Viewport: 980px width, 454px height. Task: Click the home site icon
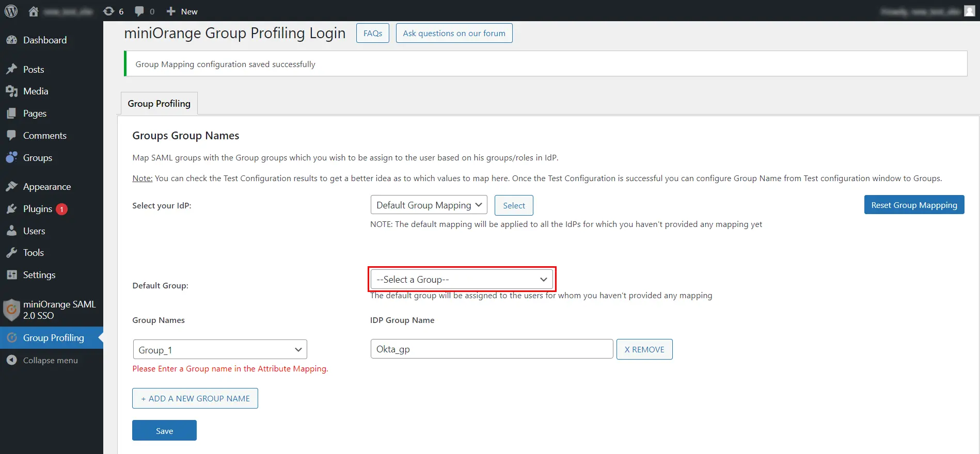(x=34, y=11)
